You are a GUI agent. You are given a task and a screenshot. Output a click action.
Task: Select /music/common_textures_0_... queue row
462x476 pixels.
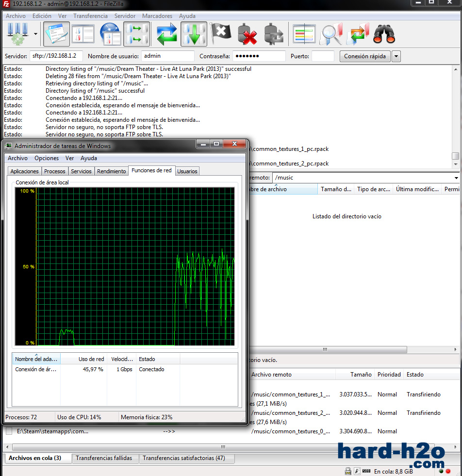(232, 431)
